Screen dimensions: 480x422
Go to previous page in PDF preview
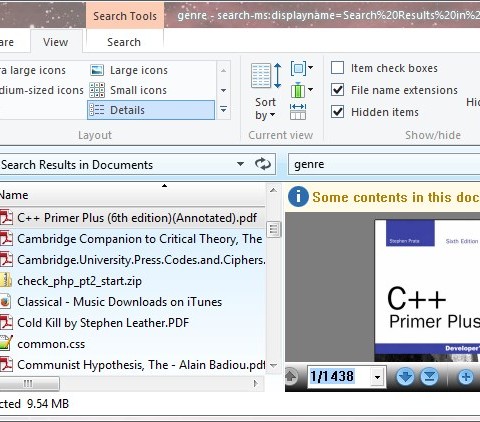[291, 377]
